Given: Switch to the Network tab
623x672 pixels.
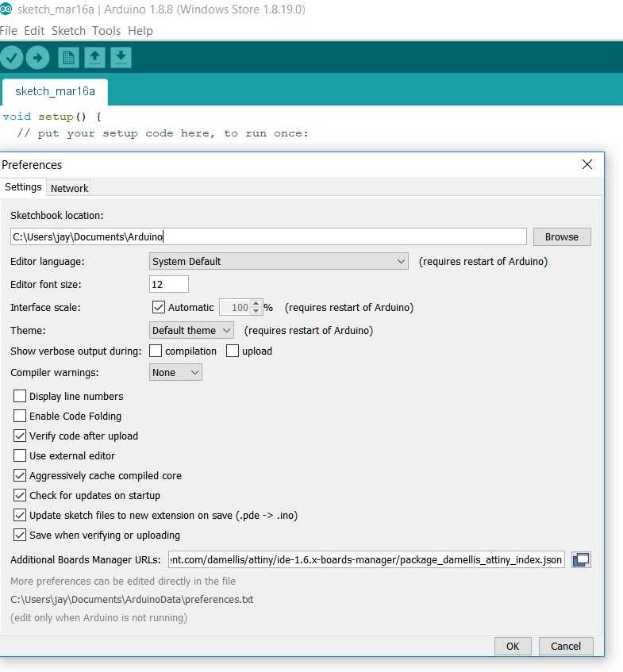Looking at the screenshot, I should (69, 188).
